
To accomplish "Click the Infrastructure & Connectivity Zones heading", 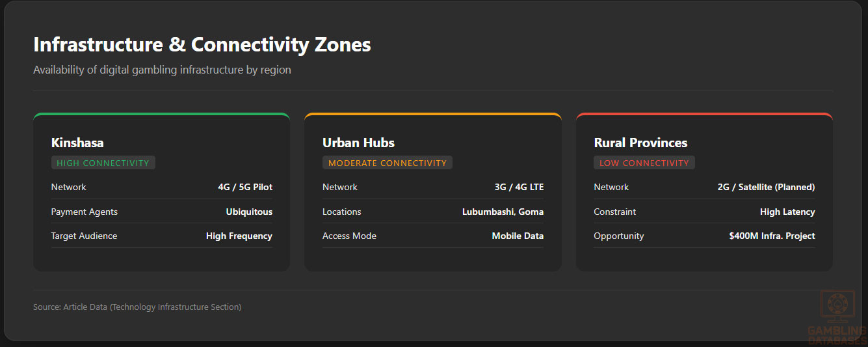I will click(202, 45).
